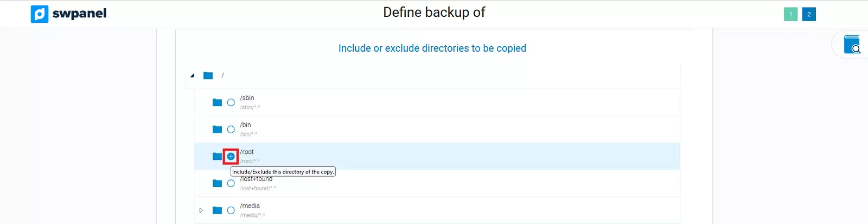Select the /sbin directory label

coord(247,98)
